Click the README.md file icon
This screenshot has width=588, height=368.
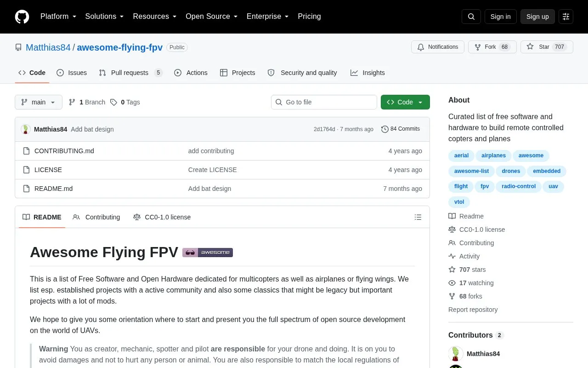[27, 189]
